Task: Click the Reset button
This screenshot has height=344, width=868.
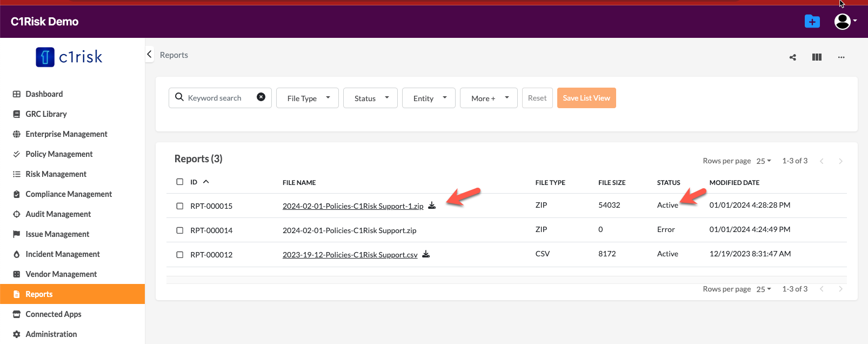Action: pos(537,98)
